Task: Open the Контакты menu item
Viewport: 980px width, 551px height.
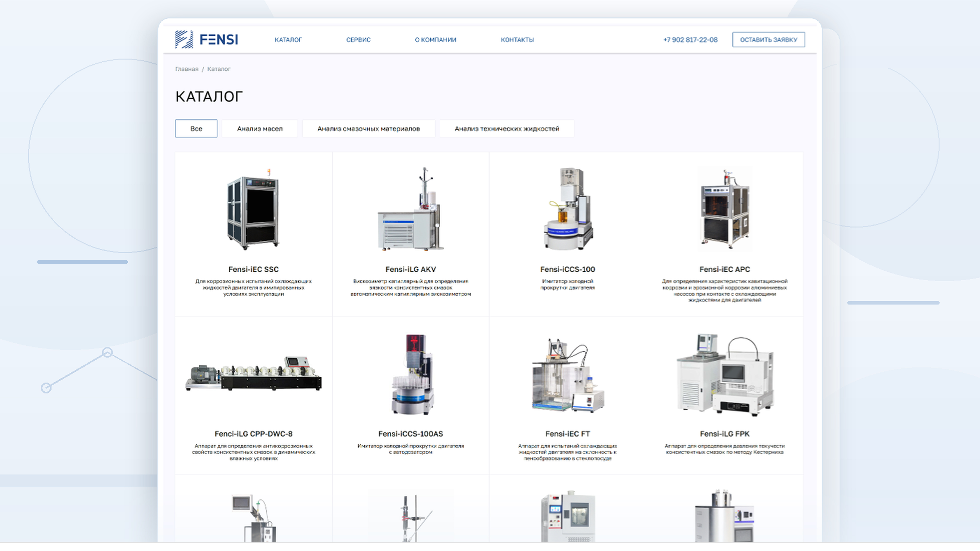Action: coord(517,40)
